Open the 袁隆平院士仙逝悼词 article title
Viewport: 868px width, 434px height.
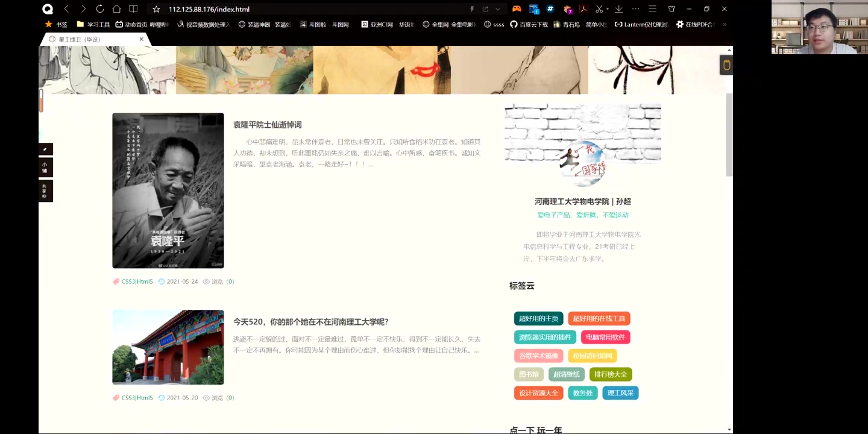[x=268, y=125]
